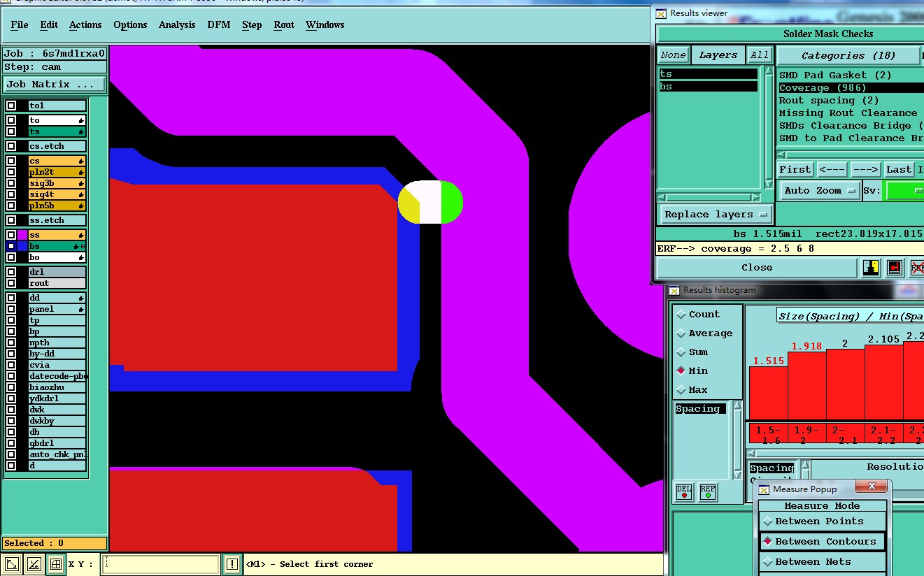Toggle visibility checkbox of layer to1

(x=11, y=106)
